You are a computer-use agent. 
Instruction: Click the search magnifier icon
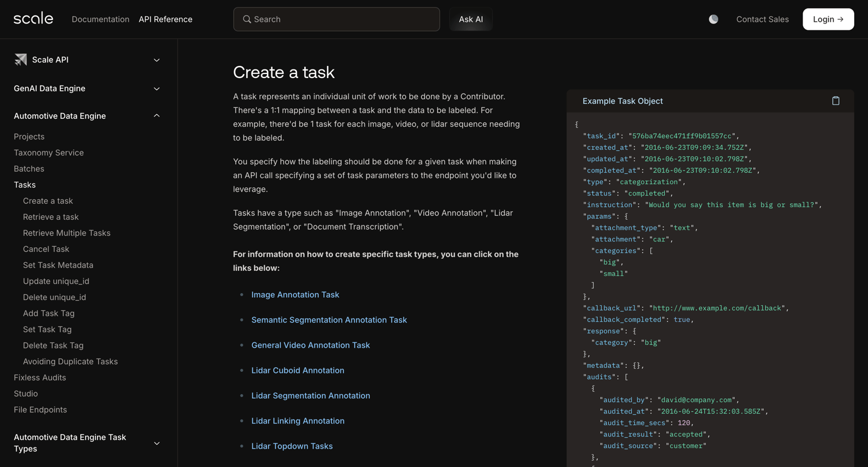click(247, 20)
